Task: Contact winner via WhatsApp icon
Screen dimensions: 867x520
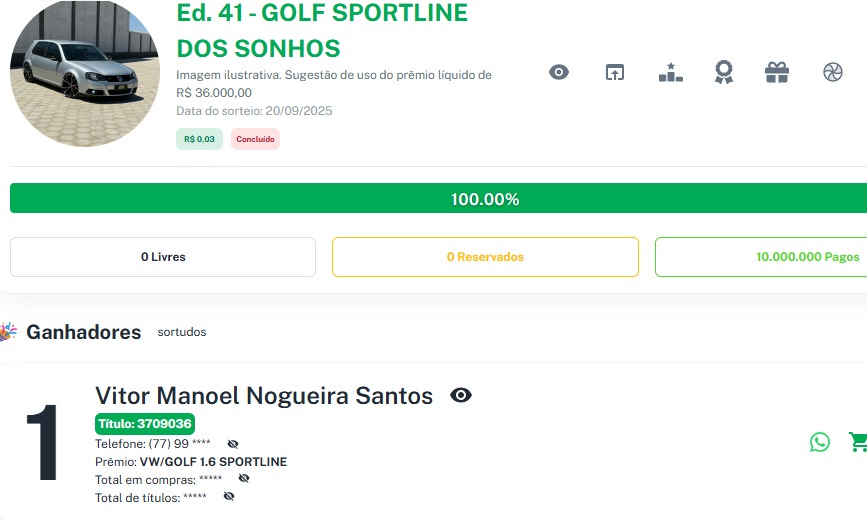Action: point(820,442)
